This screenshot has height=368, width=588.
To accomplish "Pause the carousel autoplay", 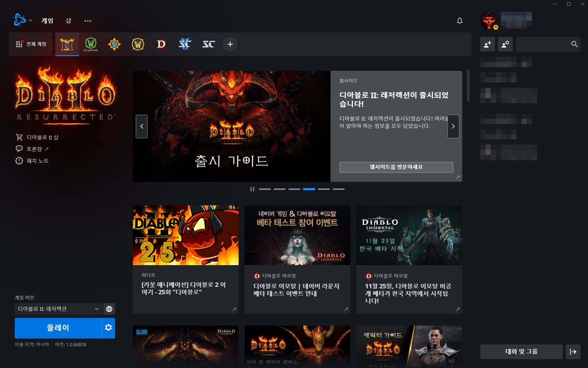I will (252, 189).
